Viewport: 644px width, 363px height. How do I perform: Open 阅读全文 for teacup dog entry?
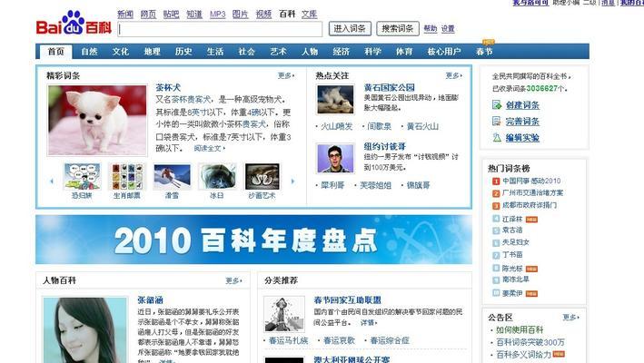tap(210, 149)
